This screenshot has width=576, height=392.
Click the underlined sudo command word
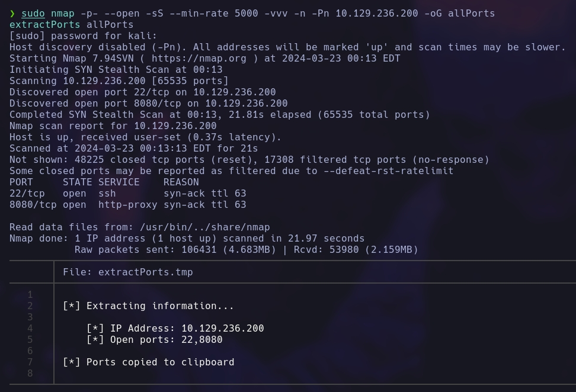[33, 14]
